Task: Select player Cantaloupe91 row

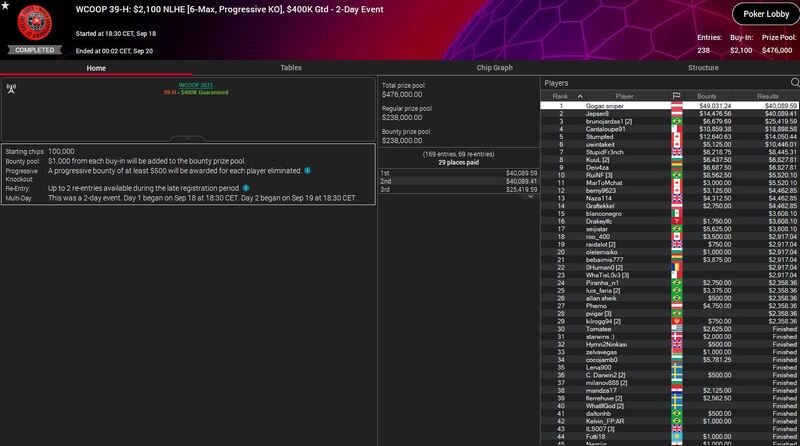Action: (670, 129)
